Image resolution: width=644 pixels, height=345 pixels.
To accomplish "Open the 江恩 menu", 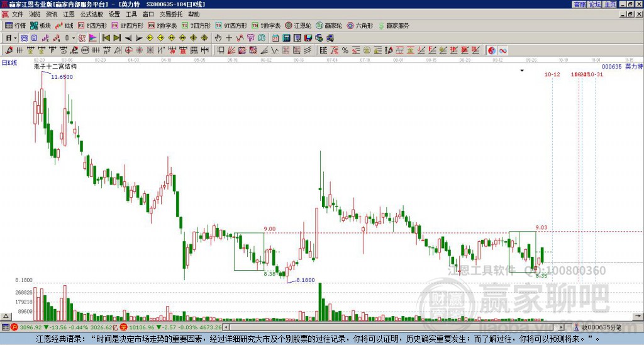I will (69, 14).
